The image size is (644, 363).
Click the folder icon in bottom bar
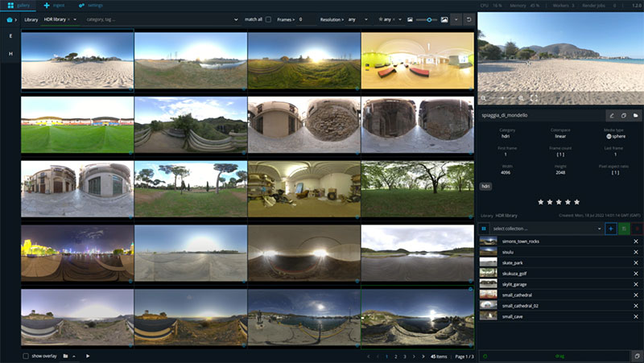pos(65,356)
